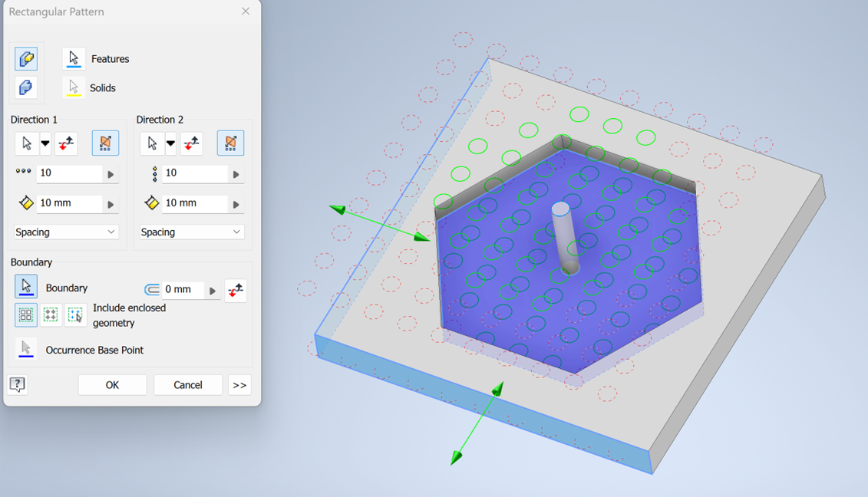Edit Direction 2 row count field
The height and width of the screenshot is (497, 868).
(x=195, y=173)
